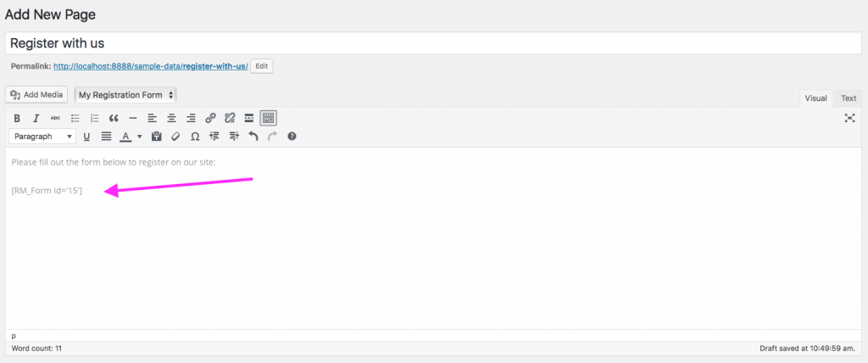Open the Paragraph format dropdown

click(x=42, y=136)
